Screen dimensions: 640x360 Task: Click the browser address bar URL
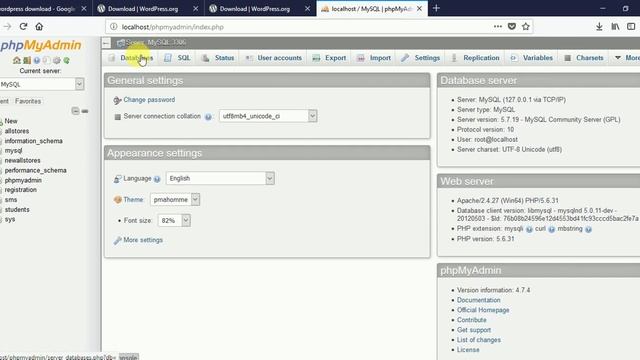coord(173,27)
